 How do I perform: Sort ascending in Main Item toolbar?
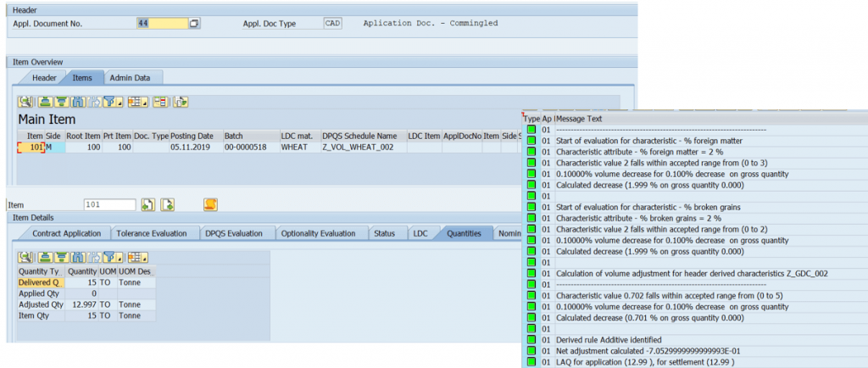pos(46,102)
